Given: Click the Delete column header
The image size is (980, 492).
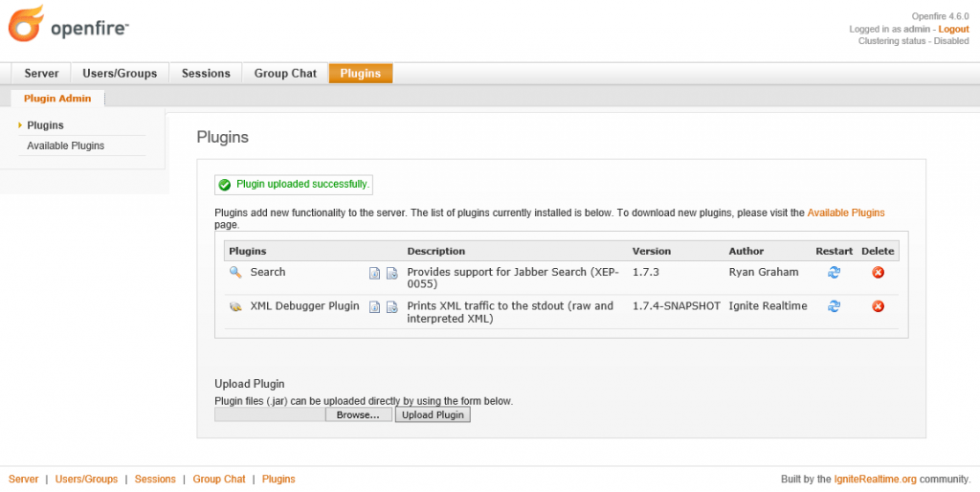Looking at the screenshot, I should [878, 251].
